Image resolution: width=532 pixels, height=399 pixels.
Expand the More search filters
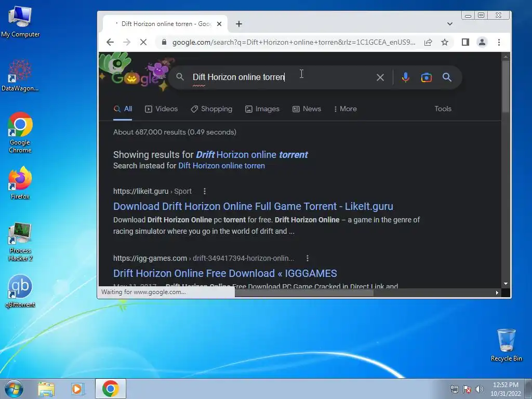tap(345, 109)
